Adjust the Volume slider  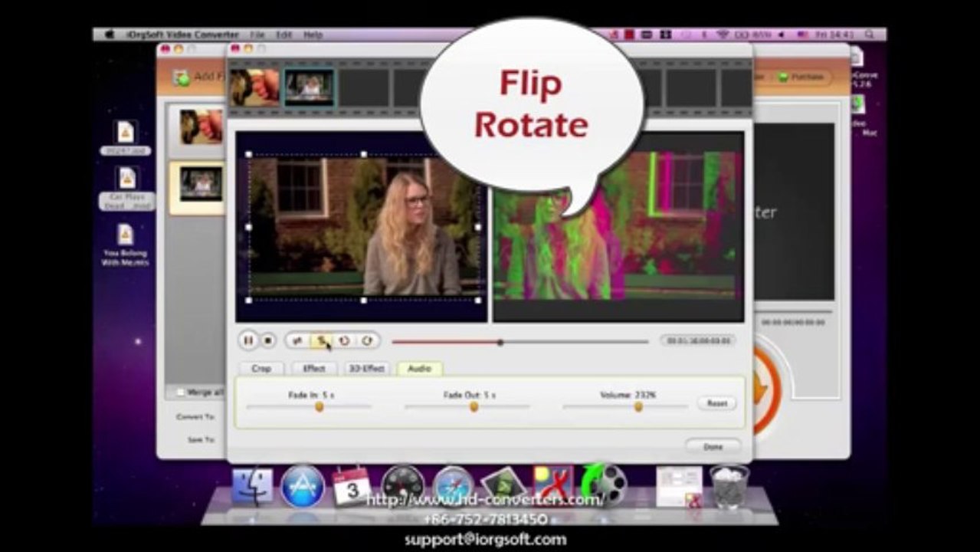pos(626,407)
